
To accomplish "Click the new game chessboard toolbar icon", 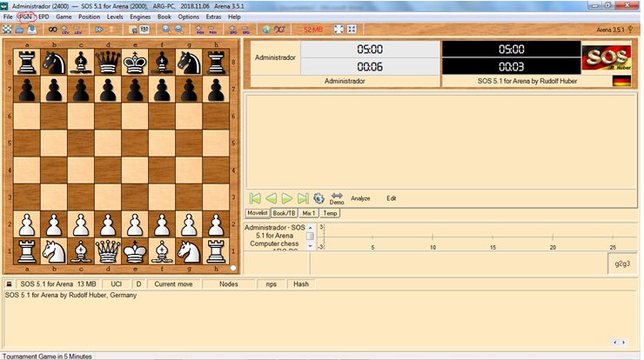I will [x=7, y=30].
